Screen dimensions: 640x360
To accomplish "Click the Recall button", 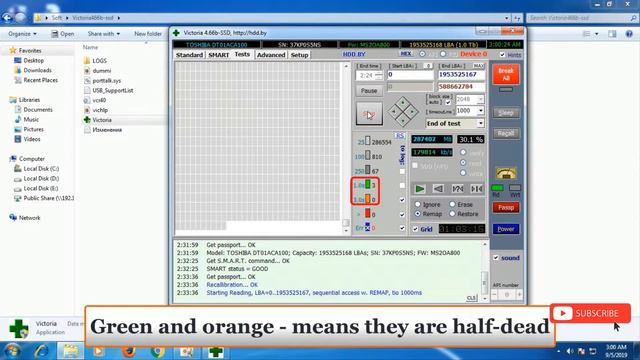I will (x=506, y=133).
